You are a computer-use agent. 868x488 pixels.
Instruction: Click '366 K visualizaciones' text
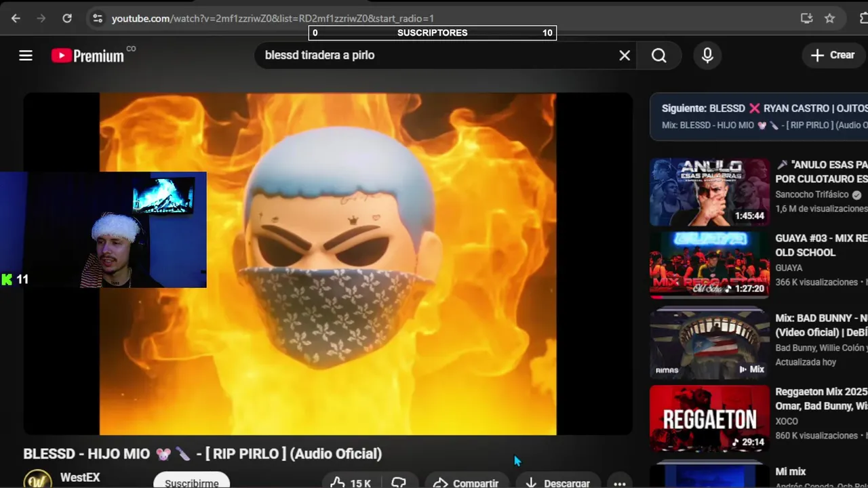coord(817,282)
